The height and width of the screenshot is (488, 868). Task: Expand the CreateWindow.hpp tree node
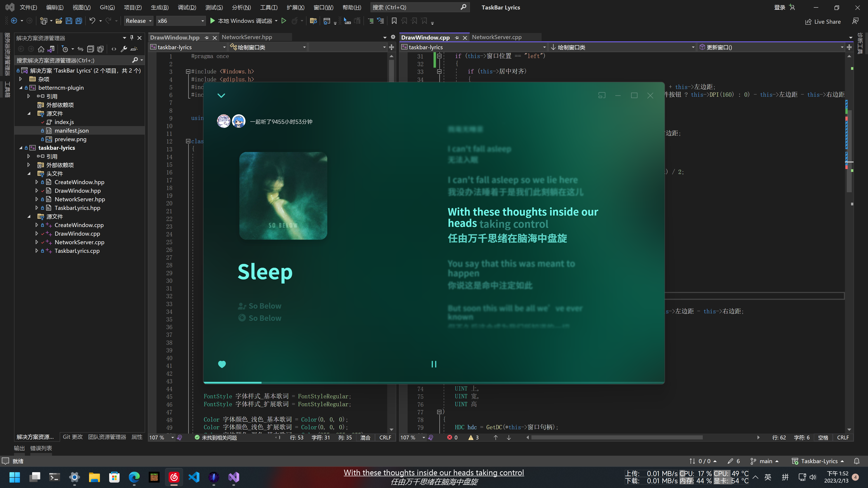click(x=37, y=182)
